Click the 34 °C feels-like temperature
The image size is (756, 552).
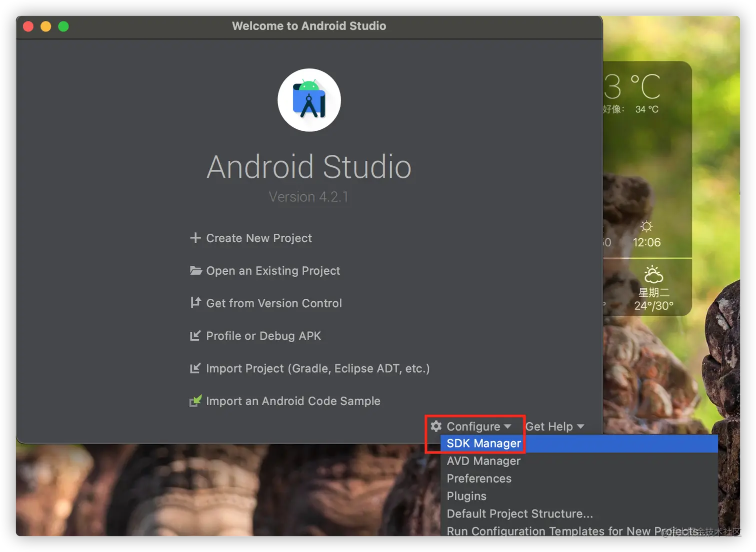(x=646, y=109)
